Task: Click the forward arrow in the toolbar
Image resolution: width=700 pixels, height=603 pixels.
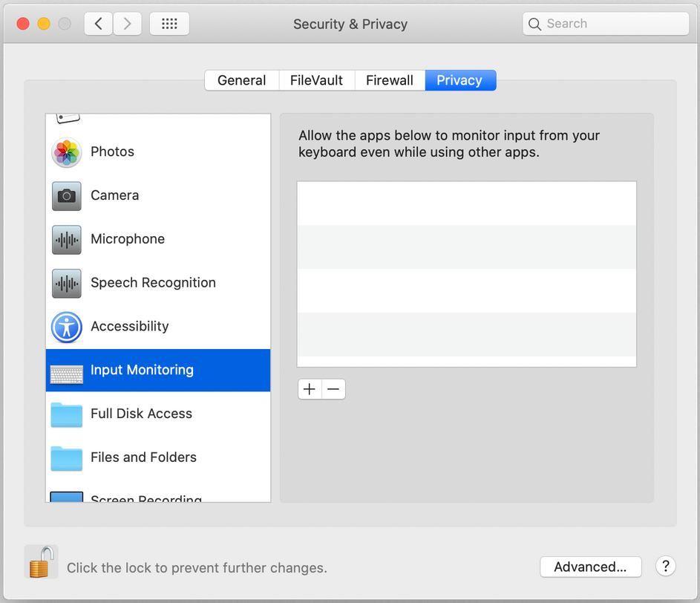Action: (x=127, y=23)
